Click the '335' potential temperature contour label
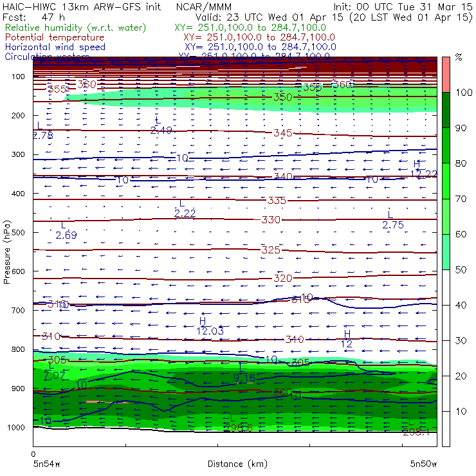Image resolution: width=476 pixels, height=476 pixels. pyautogui.click(x=277, y=201)
